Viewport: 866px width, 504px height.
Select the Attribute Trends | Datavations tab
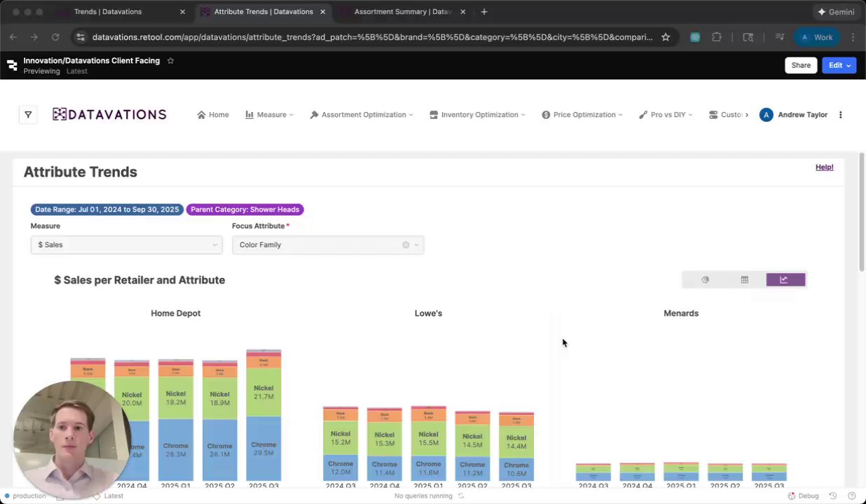tap(263, 12)
